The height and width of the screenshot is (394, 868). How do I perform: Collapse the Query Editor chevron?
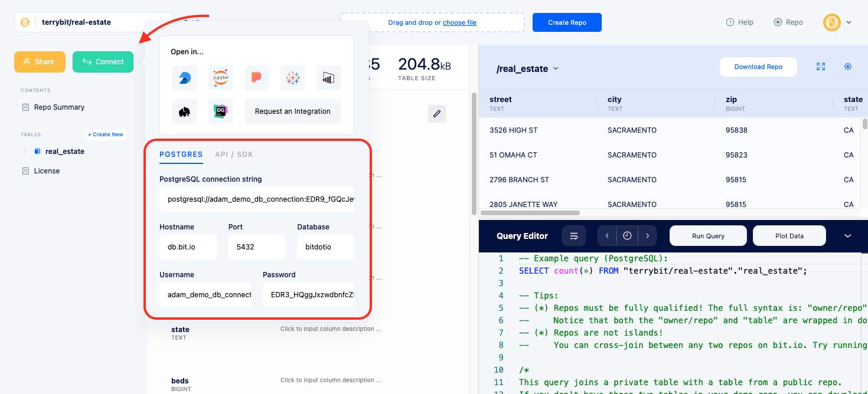pyautogui.click(x=848, y=236)
